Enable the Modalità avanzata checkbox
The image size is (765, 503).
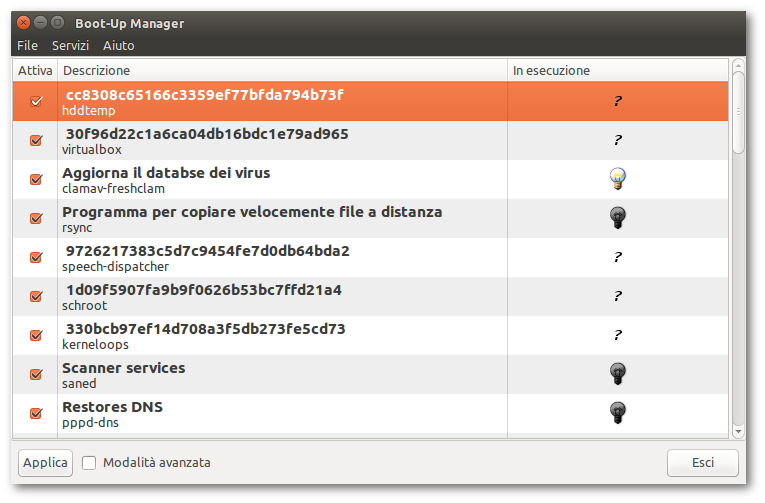coord(89,463)
